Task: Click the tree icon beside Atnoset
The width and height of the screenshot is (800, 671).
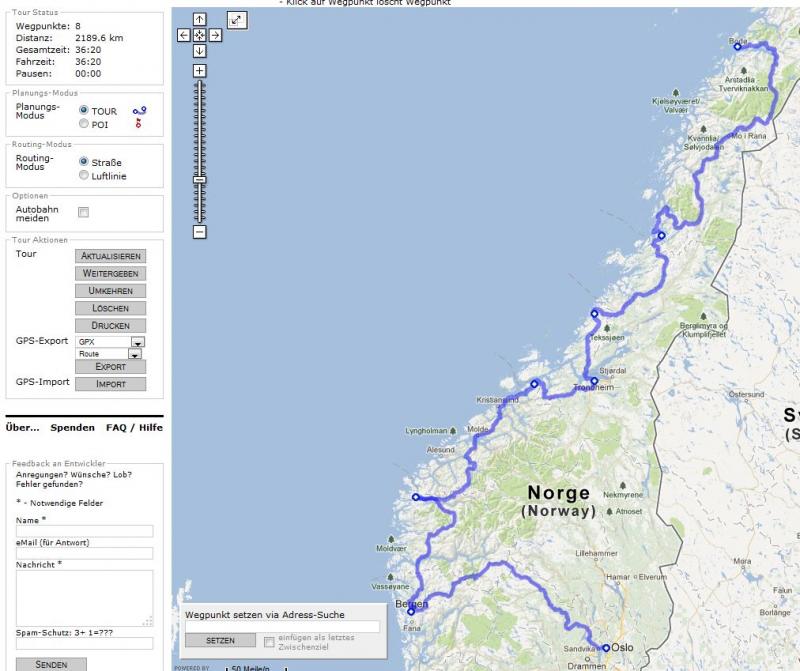Action: 609,511
